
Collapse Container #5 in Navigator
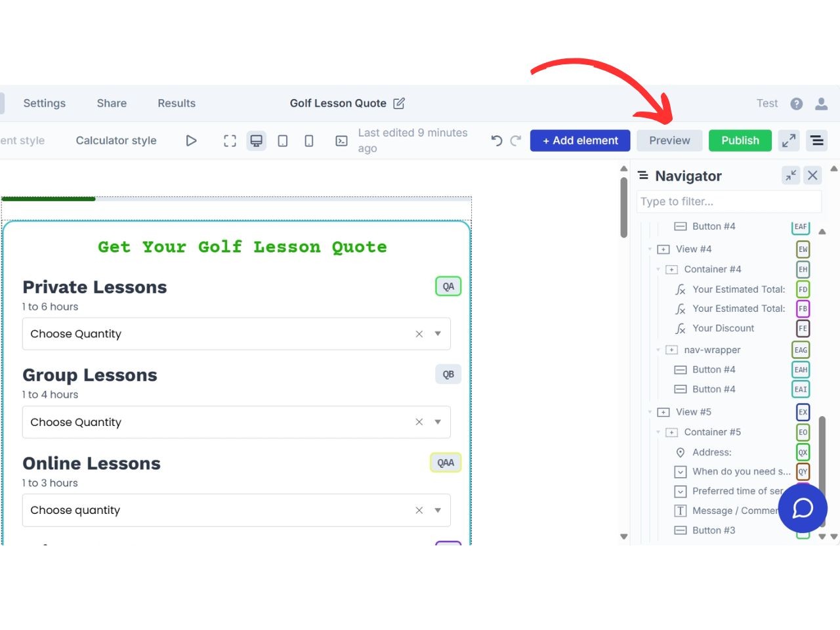tap(658, 432)
